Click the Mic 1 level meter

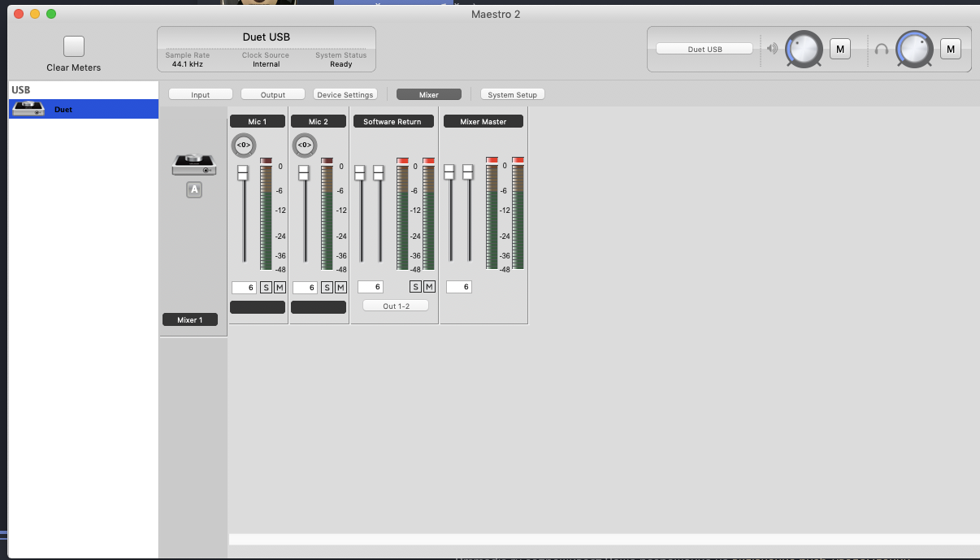[x=266, y=218]
